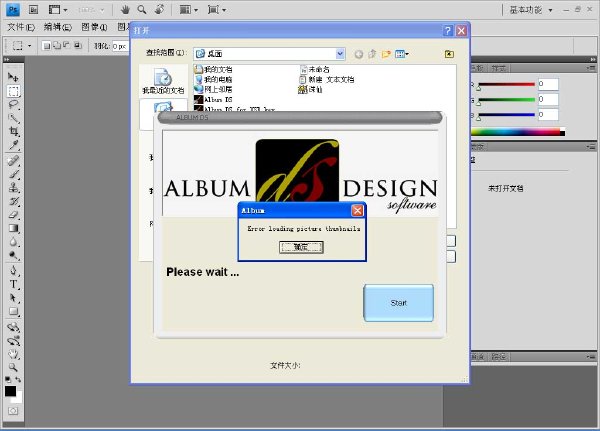Click 确定 in the Album error box

[x=301, y=247]
